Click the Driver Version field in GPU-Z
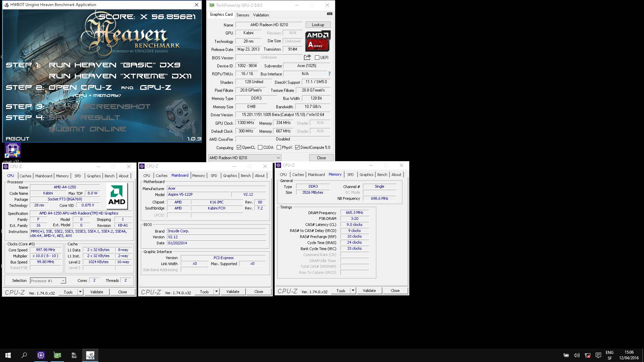 click(283, 115)
